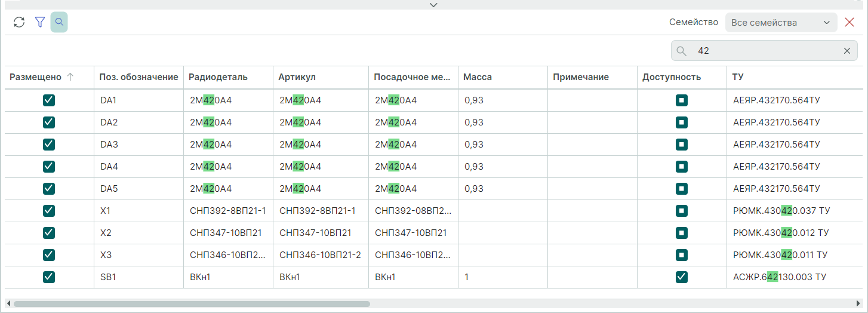Expand the collapsed panel chevron at top
Screen dimensions: 868x313
pos(434,5)
